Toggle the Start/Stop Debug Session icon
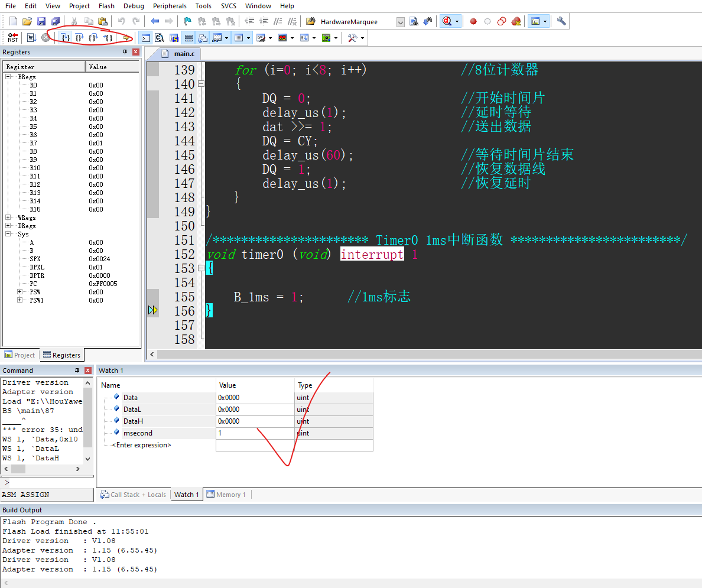 coord(447,21)
